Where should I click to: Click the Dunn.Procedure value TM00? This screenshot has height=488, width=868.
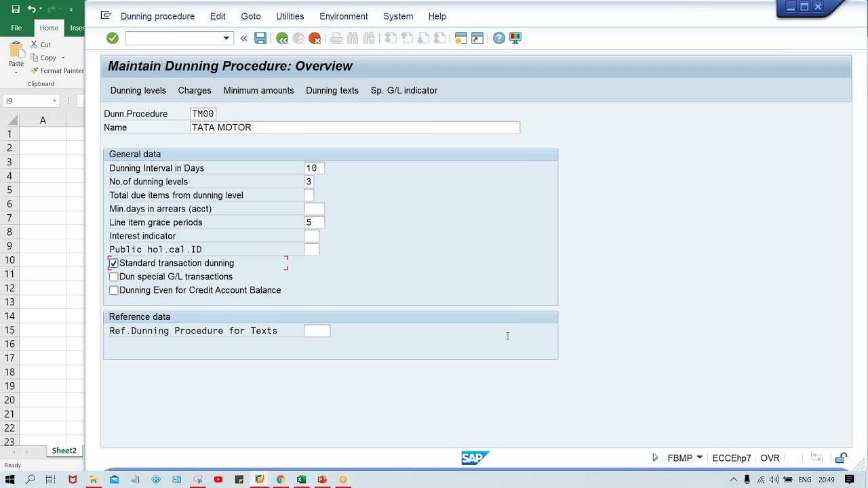tap(203, 114)
